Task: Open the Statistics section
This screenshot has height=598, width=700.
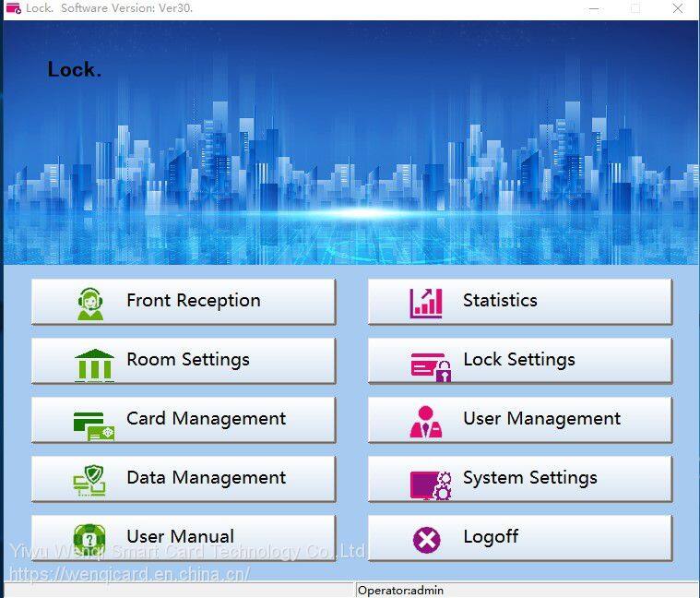Action: tap(499, 301)
